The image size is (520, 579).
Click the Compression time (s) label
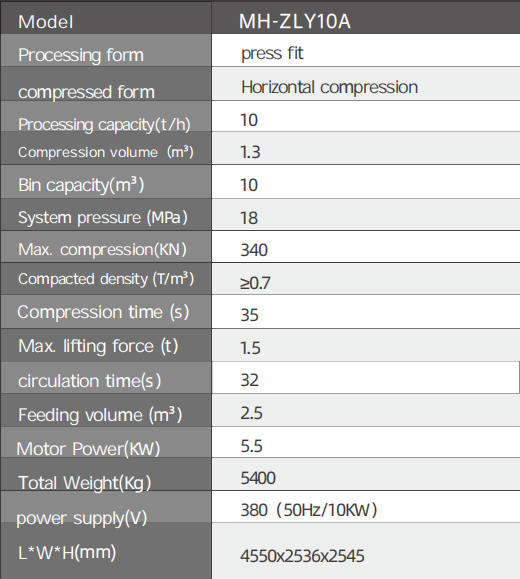point(103,312)
